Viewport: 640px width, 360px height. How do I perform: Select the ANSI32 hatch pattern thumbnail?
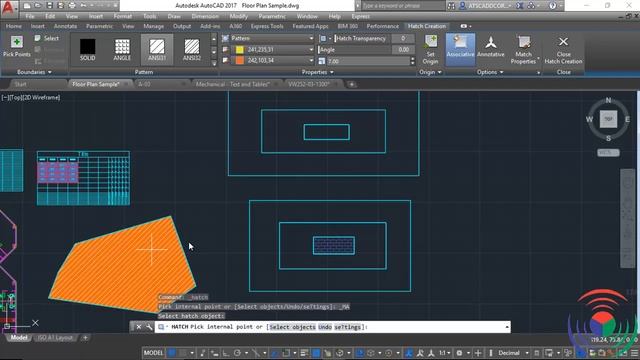[192, 49]
